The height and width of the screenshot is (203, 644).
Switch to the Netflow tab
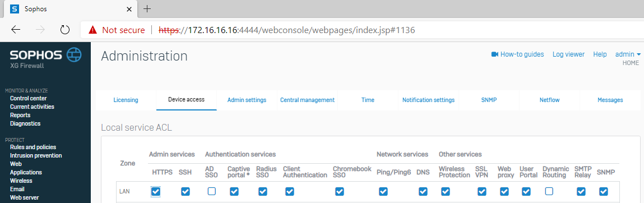(x=549, y=100)
